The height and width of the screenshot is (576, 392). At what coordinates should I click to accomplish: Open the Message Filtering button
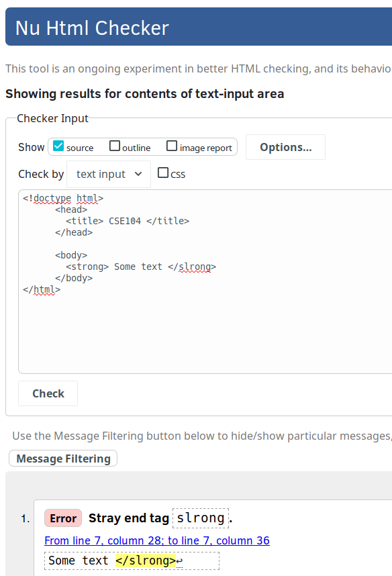(63, 459)
